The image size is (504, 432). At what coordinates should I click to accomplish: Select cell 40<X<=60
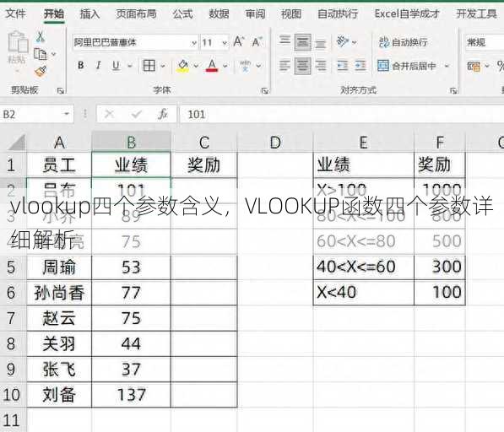(364, 267)
